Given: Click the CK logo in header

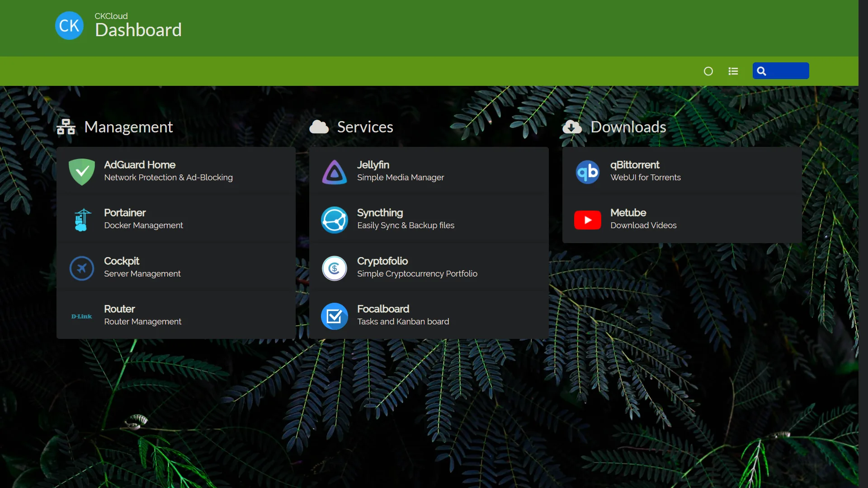Looking at the screenshot, I should click(69, 26).
